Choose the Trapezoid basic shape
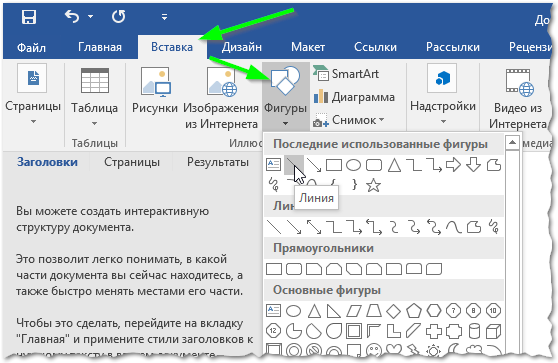The width and height of the screenshot is (558, 363). coord(374,311)
